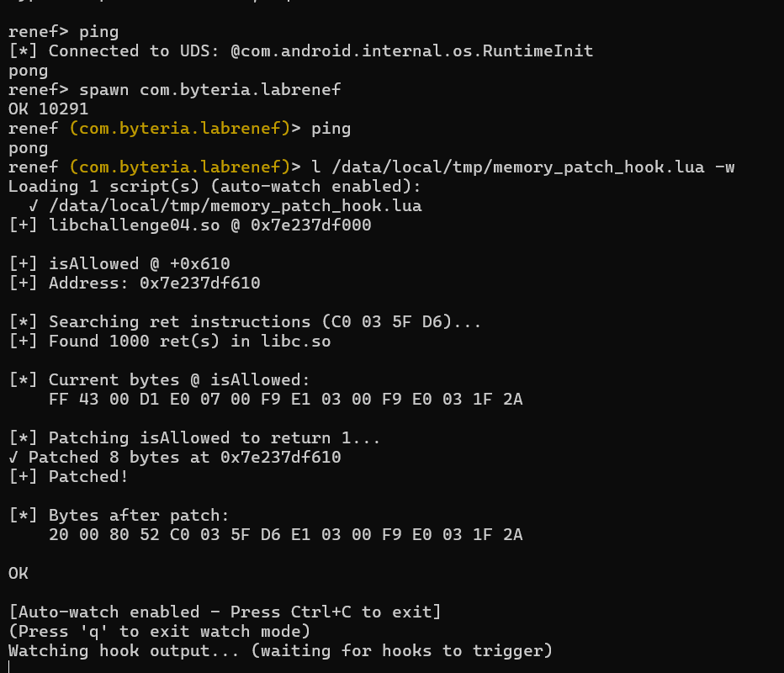This screenshot has height=673, width=784.
Task: Click the hex byte row starting with FF 43
Action: [286, 400]
